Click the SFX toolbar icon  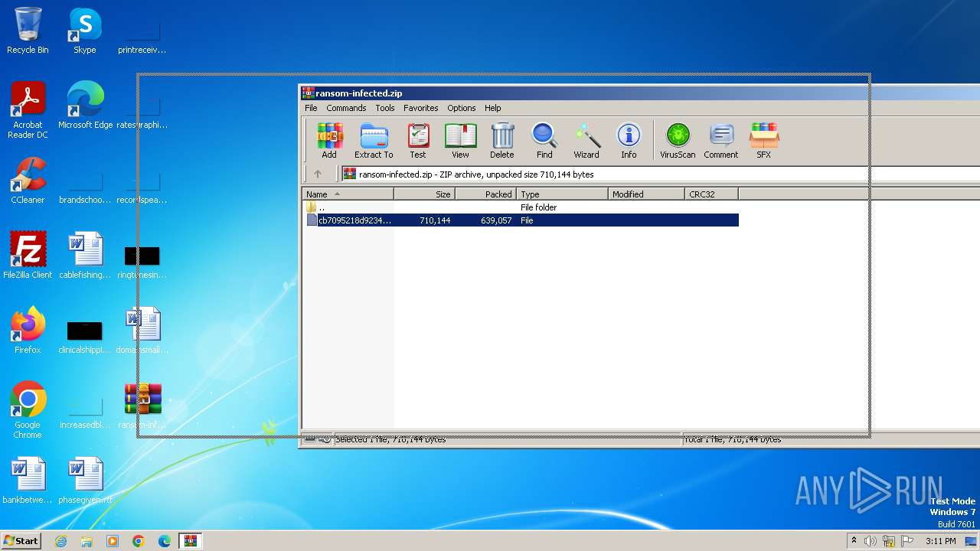[763, 140]
